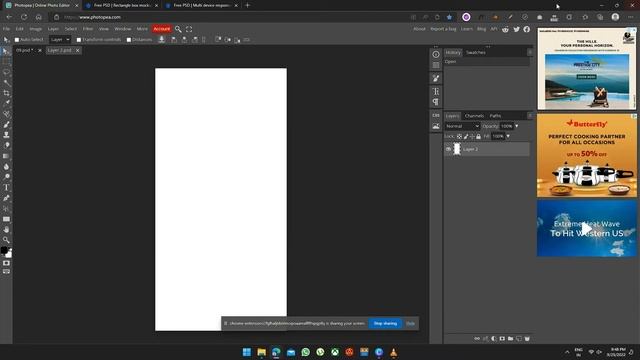Add layer mask icon

(x=502, y=339)
